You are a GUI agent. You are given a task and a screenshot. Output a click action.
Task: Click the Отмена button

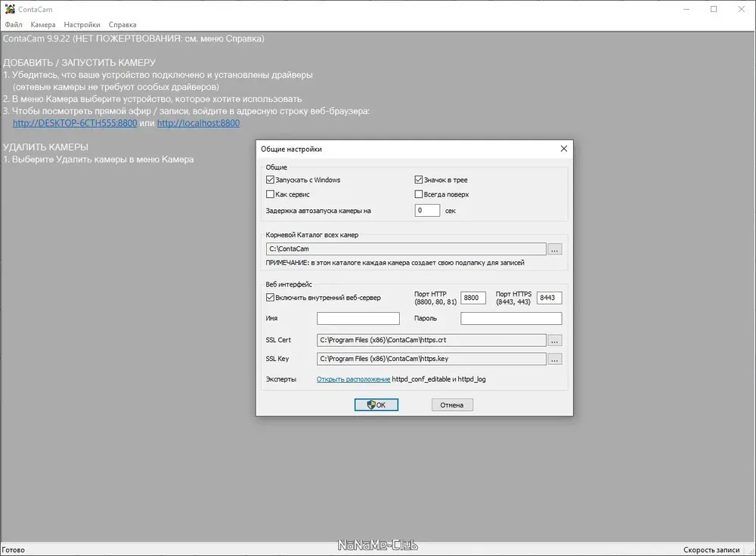pyautogui.click(x=452, y=405)
